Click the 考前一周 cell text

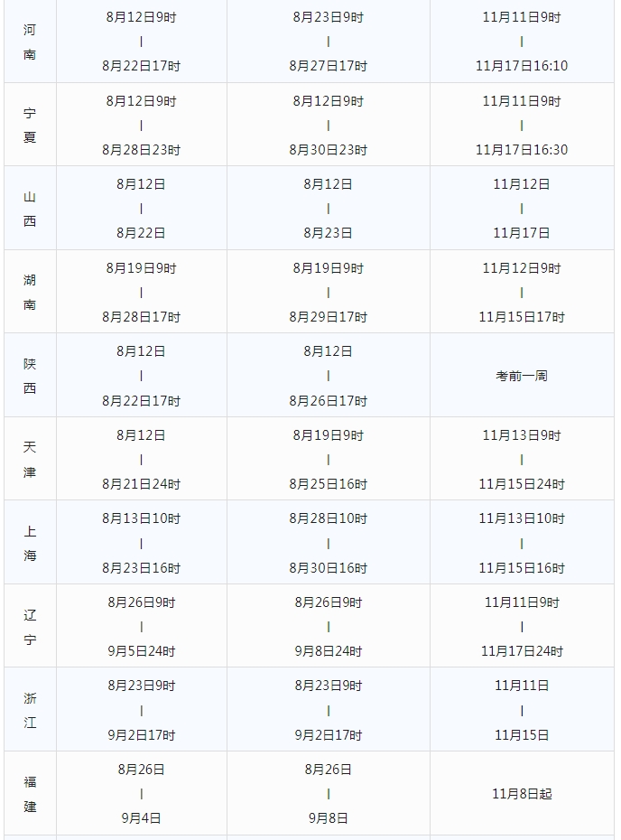point(522,376)
